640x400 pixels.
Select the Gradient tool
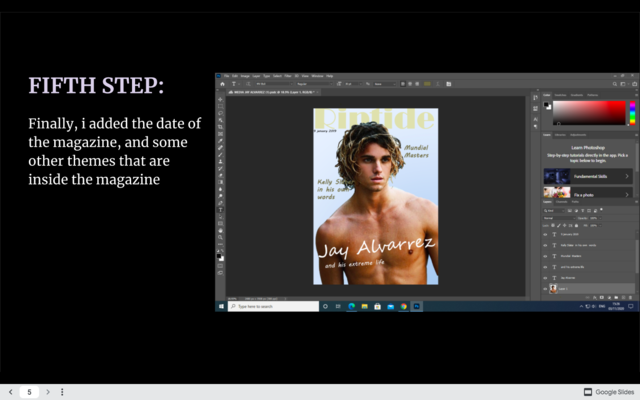point(220,182)
